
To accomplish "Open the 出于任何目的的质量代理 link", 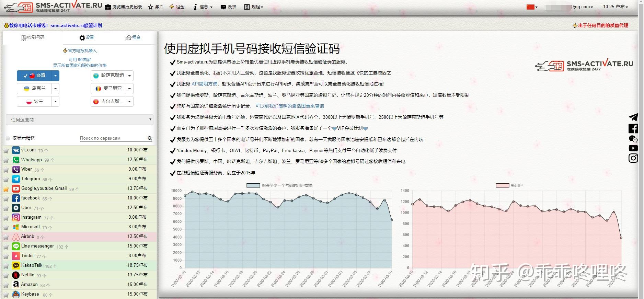I will (600, 25).
